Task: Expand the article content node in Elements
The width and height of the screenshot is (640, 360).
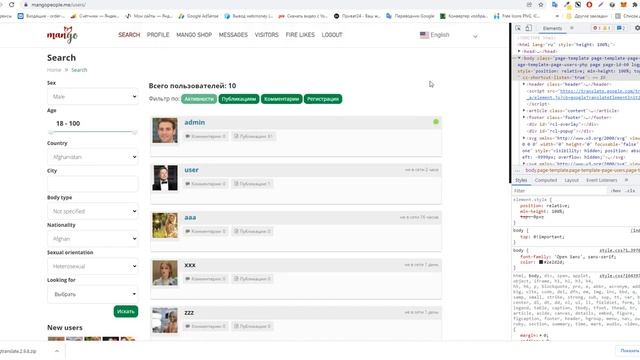Action: point(524,111)
